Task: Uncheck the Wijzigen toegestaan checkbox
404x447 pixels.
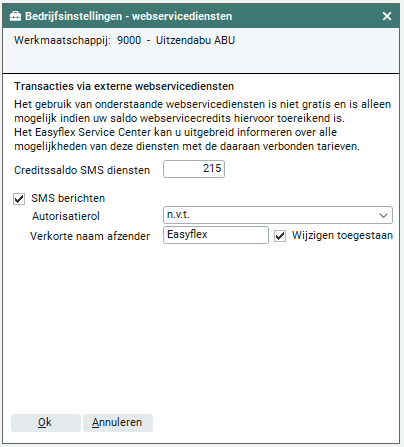Action: [x=280, y=236]
